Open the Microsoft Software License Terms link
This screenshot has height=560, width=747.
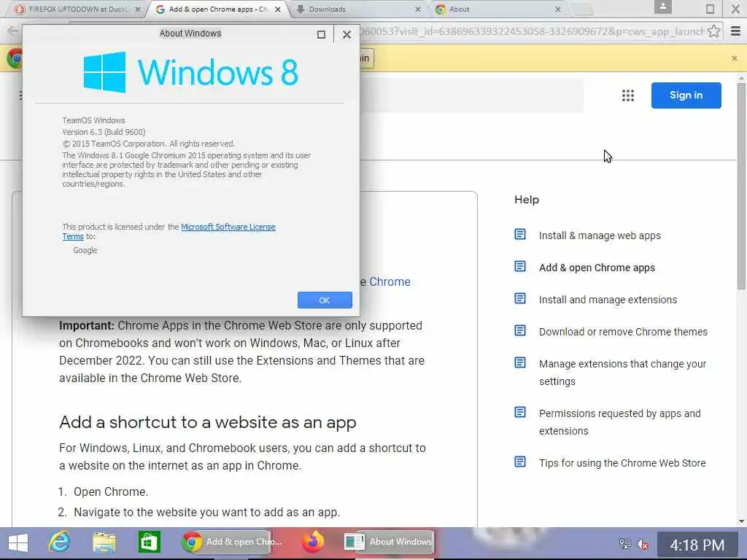pyautogui.click(x=169, y=231)
